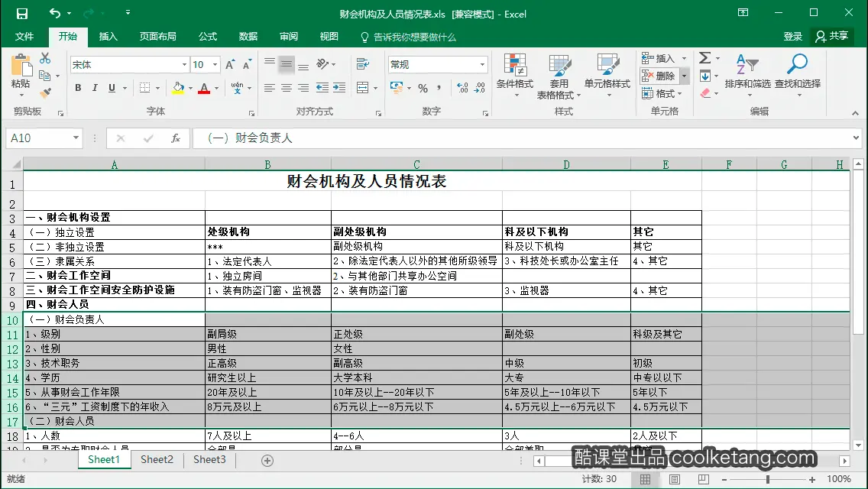Click the Merge and Center icon
868x489 pixels.
[x=363, y=88]
